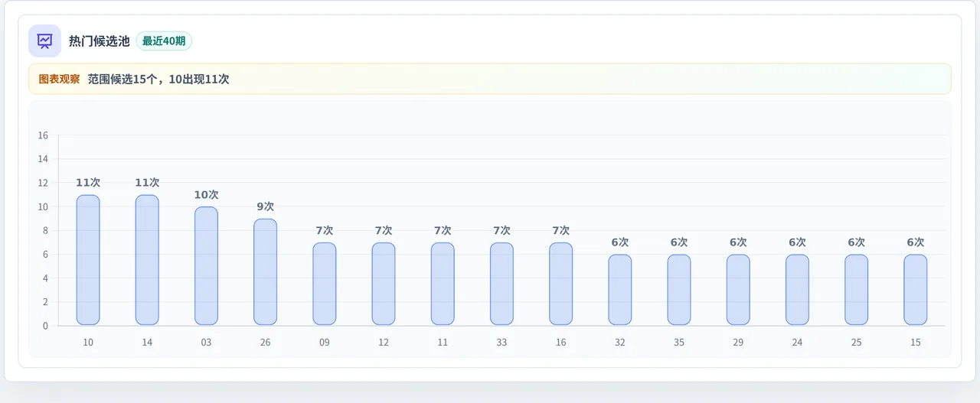Click the bar labeled 10次 for 03
The image size is (980, 403).
tap(206, 266)
